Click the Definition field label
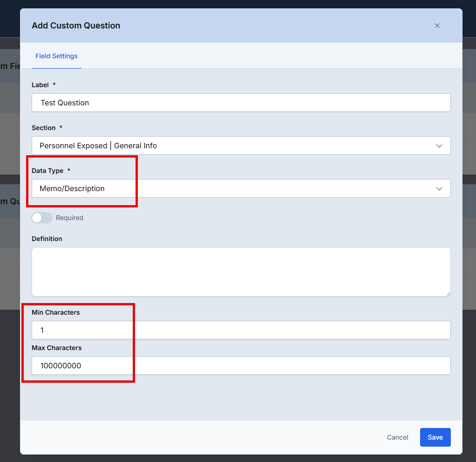476x462 pixels. click(47, 239)
